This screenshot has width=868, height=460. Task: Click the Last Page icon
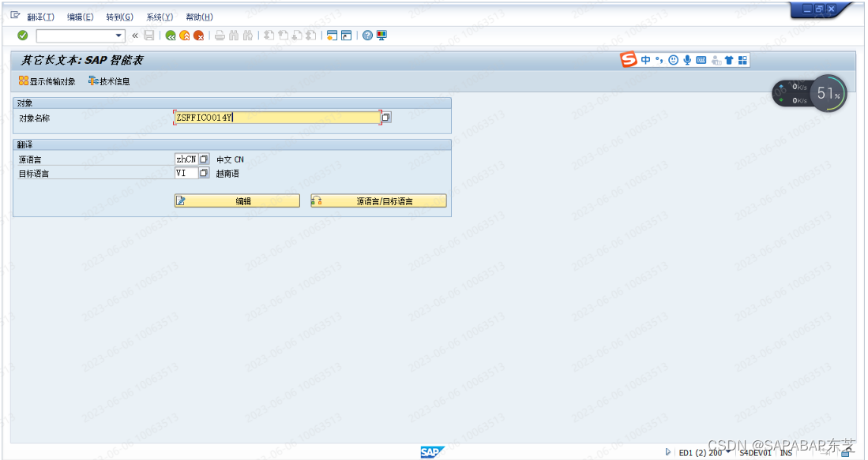pos(311,36)
